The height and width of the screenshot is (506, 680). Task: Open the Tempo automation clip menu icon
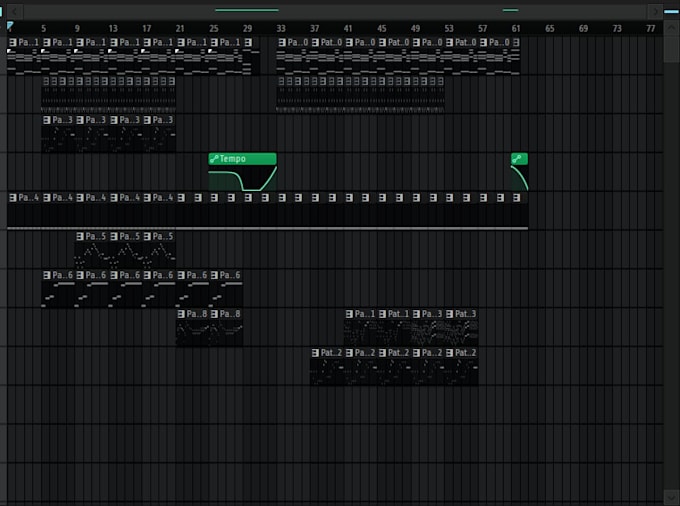214,159
